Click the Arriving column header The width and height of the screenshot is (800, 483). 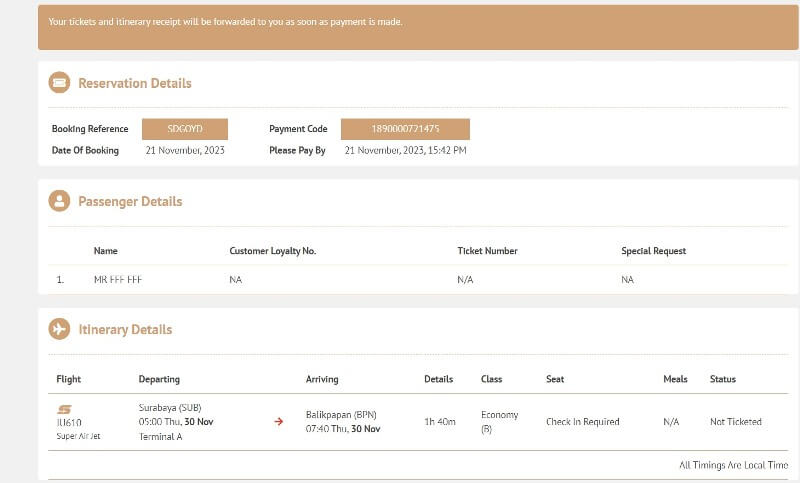[x=322, y=379]
